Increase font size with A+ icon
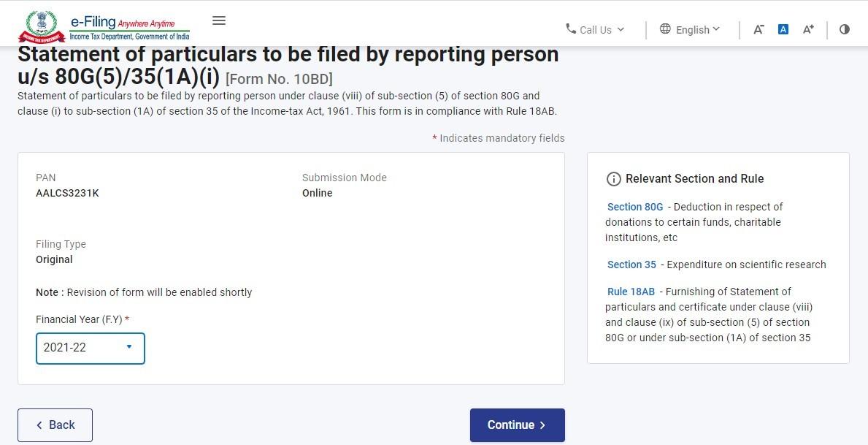Screen dimensions: 868x445 808,29
